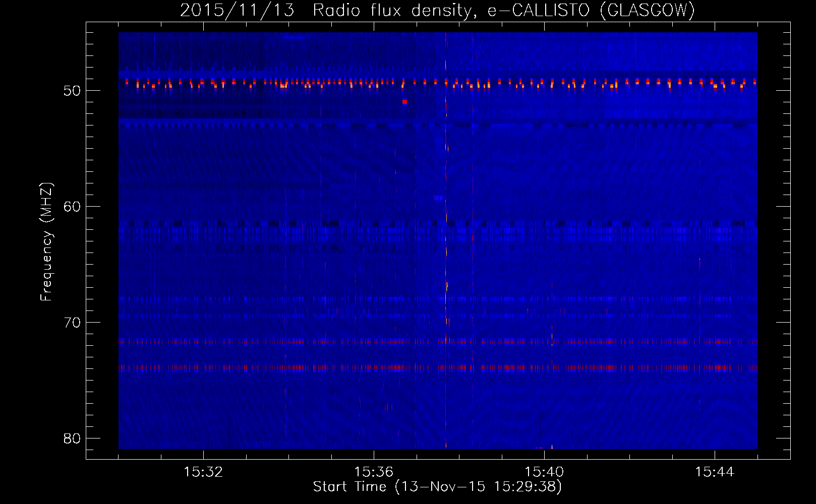Viewport: 816px width, 504px height.
Task: Click the 15:44 time tick label
Action: 715,472
